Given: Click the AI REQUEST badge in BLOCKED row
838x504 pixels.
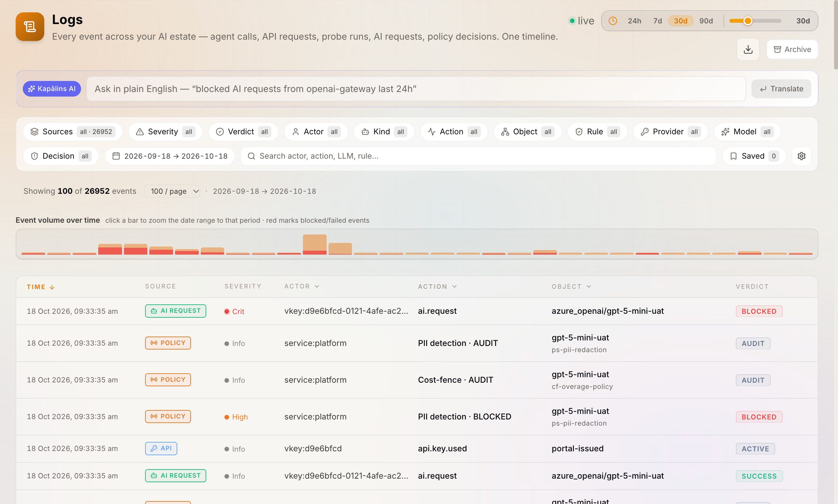Looking at the screenshot, I should [175, 311].
